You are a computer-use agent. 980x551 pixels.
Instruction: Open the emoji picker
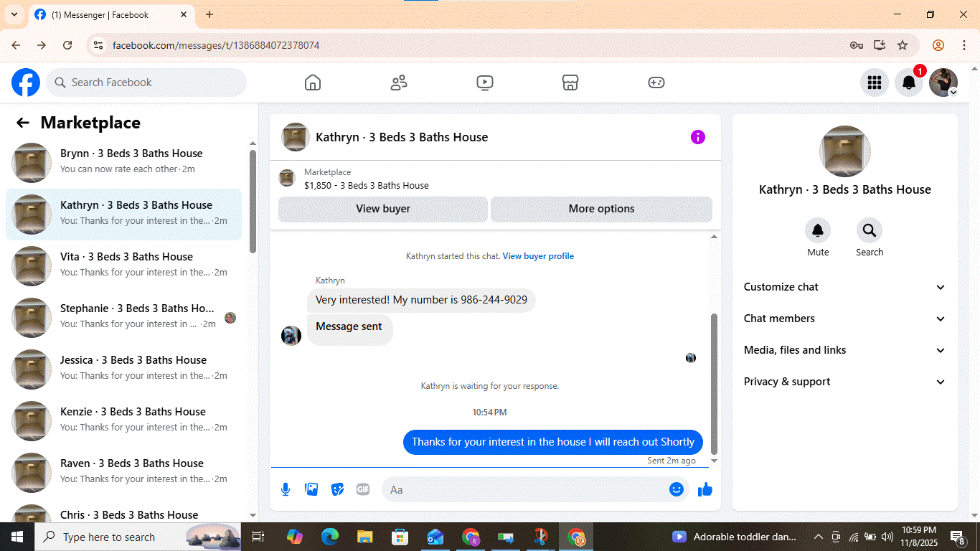coord(677,489)
